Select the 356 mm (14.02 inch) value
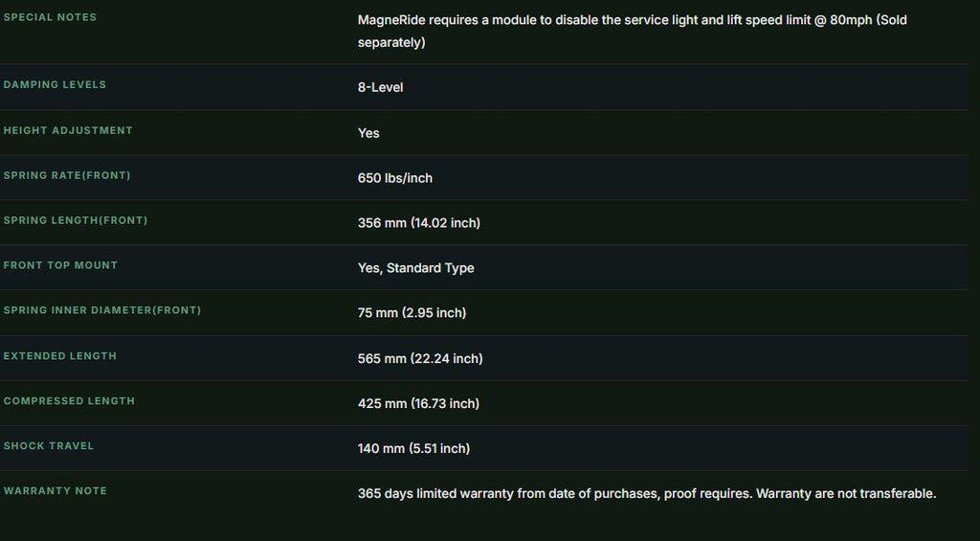This screenshot has width=980, height=541. tap(419, 223)
